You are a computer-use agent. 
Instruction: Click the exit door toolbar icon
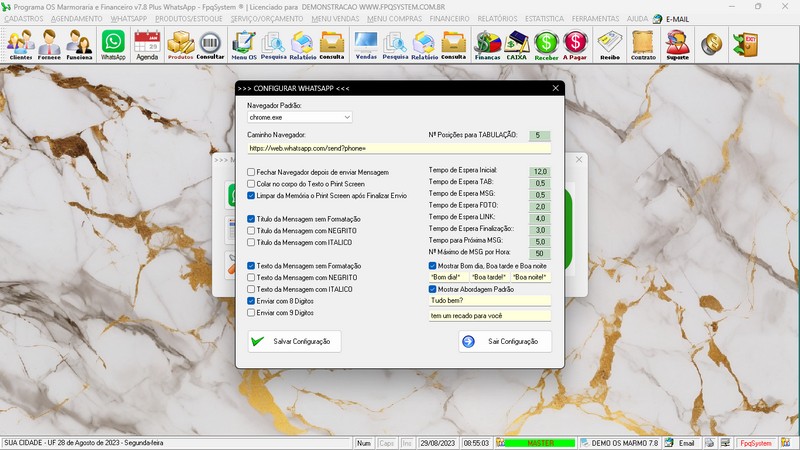pyautogui.click(x=745, y=44)
